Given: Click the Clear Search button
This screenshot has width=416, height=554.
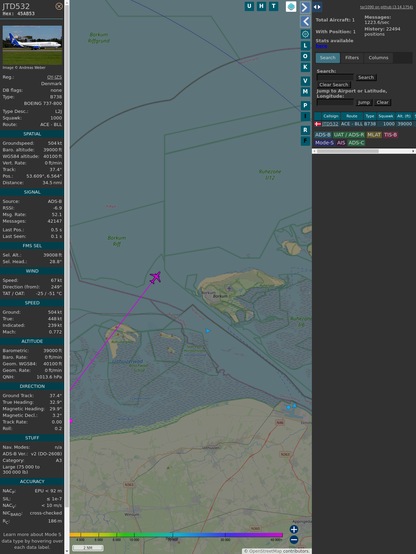Looking at the screenshot, I should point(334,85).
